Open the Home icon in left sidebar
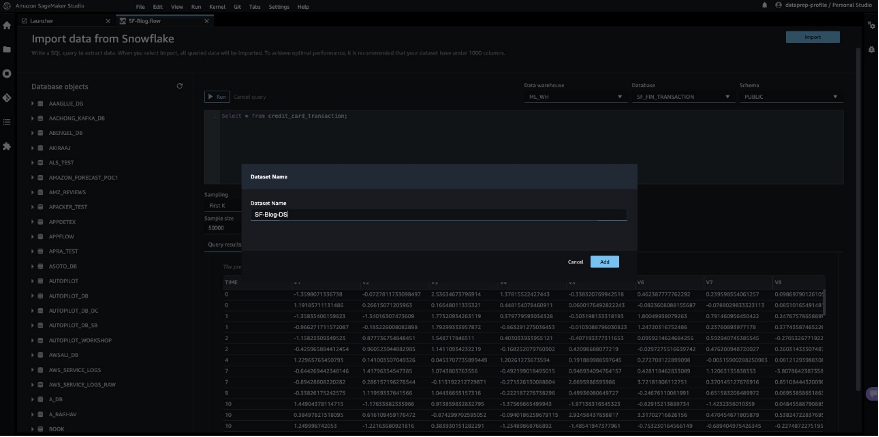The image size is (879, 437). coord(7,25)
